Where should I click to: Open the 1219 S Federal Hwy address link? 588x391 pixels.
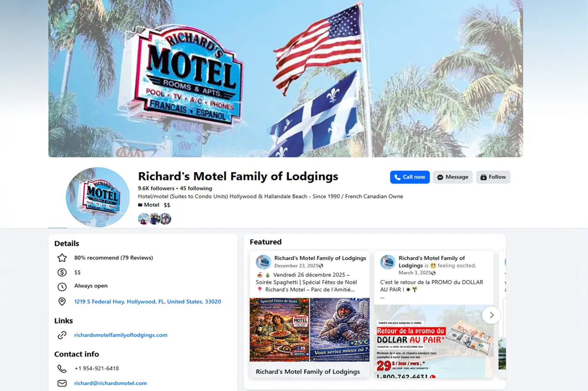(x=147, y=301)
